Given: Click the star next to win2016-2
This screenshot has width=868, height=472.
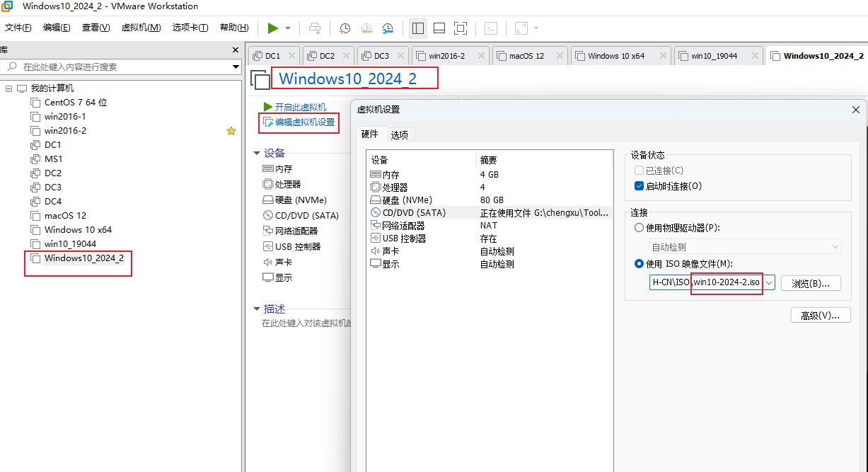Looking at the screenshot, I should (231, 131).
